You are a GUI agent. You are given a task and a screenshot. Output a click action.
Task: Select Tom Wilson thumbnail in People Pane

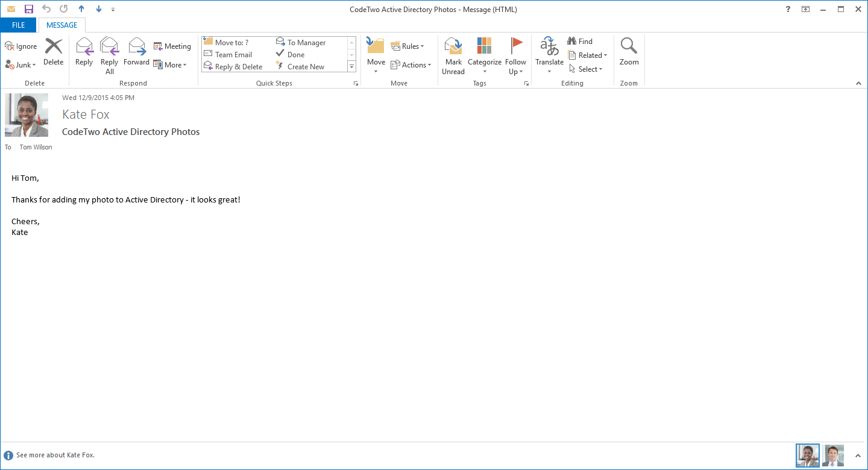coord(833,456)
